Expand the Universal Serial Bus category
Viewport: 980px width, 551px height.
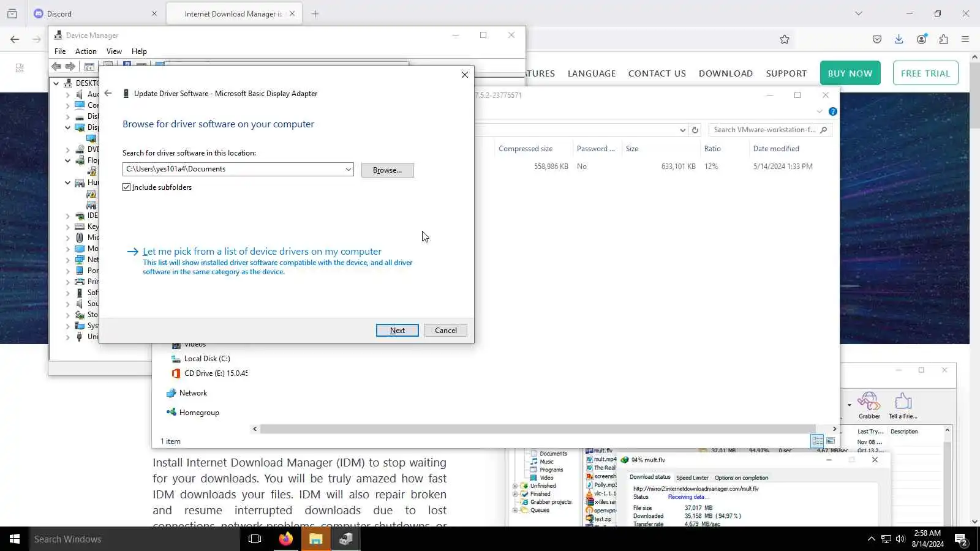(x=67, y=337)
